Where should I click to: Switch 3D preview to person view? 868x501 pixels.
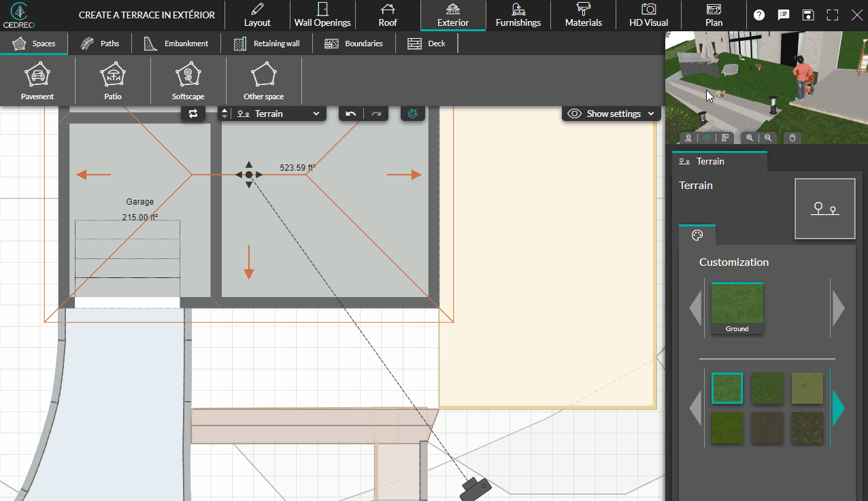click(x=688, y=137)
